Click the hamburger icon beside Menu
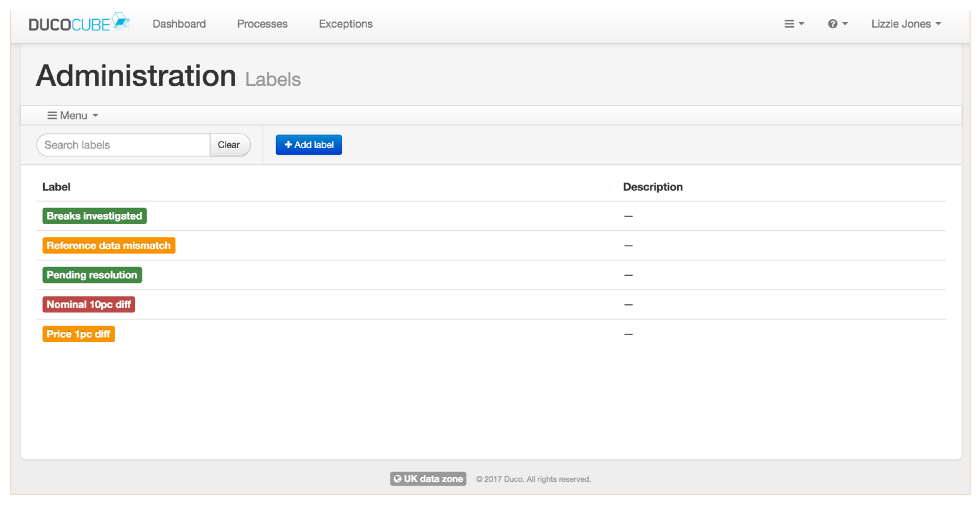Viewport: 980px width, 505px height. click(52, 115)
